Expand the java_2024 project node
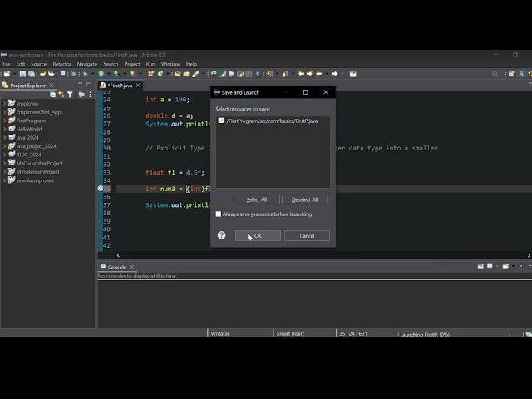Image resolution: width=532 pixels, height=399 pixels. tap(5, 137)
